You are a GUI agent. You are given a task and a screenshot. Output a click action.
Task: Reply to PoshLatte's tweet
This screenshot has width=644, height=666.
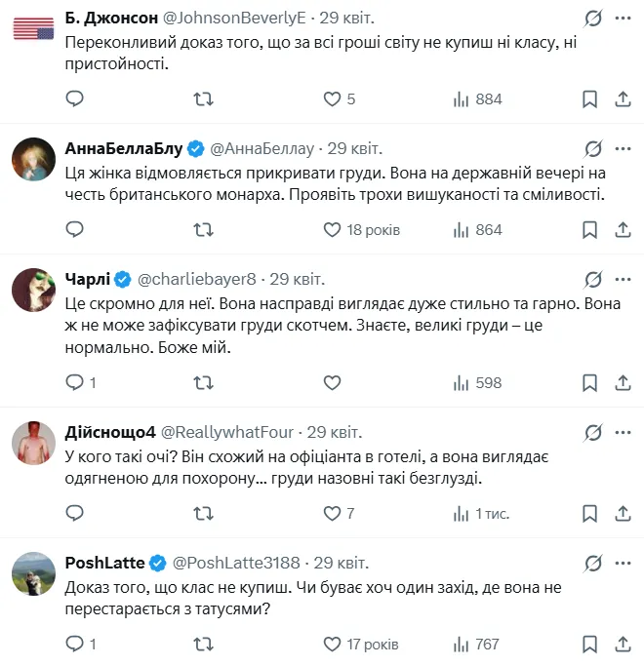pos(75,644)
